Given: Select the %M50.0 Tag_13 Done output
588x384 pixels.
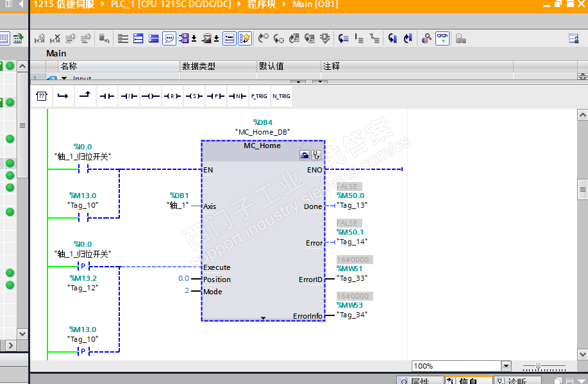Looking at the screenshot, I should 351,200.
